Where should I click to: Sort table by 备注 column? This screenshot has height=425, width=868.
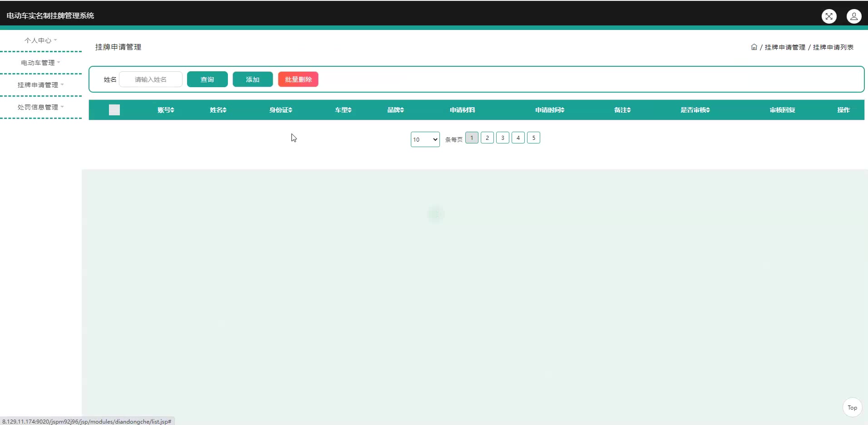point(623,110)
